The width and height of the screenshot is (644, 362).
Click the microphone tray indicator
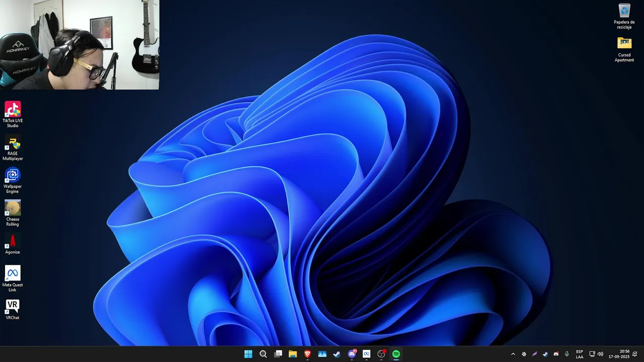(567, 354)
